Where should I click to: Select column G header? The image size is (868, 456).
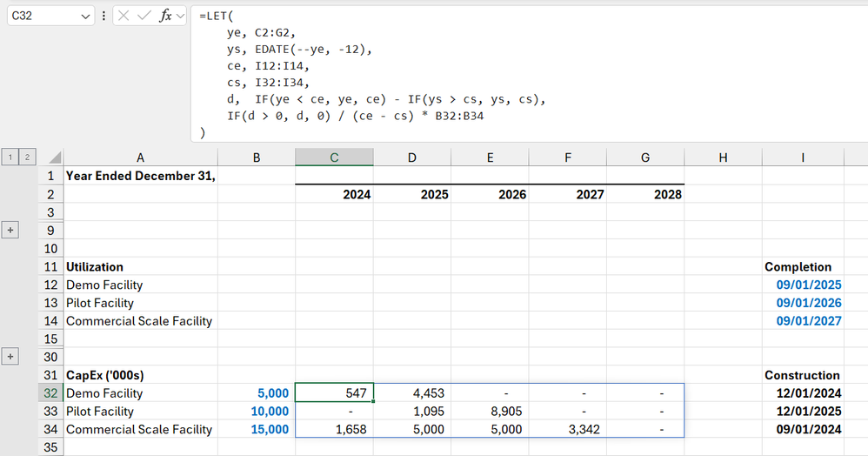pos(645,158)
